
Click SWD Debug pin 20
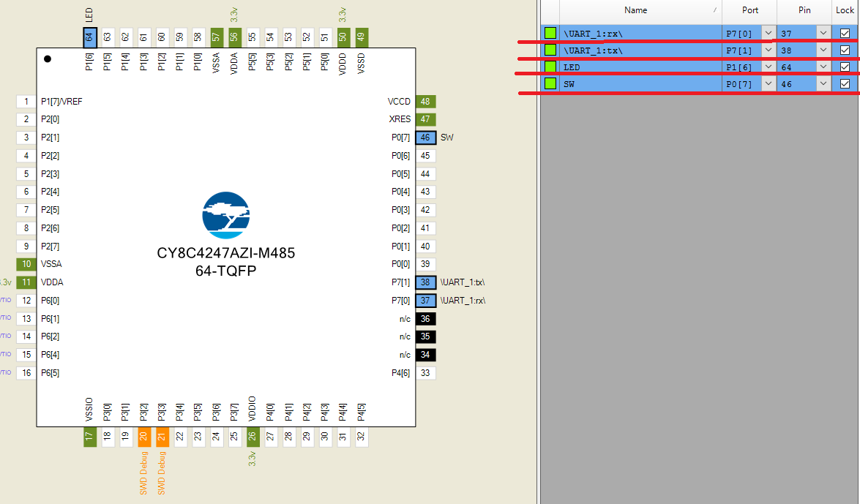[x=144, y=437]
